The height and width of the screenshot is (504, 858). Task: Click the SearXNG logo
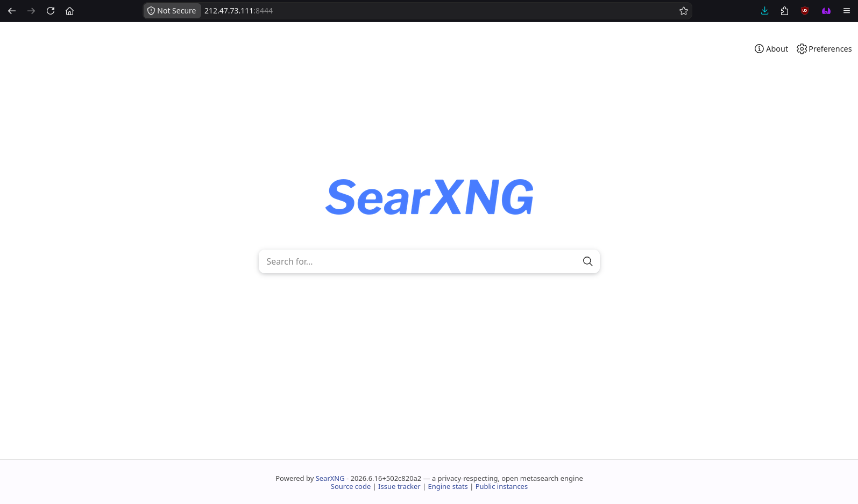point(429,197)
